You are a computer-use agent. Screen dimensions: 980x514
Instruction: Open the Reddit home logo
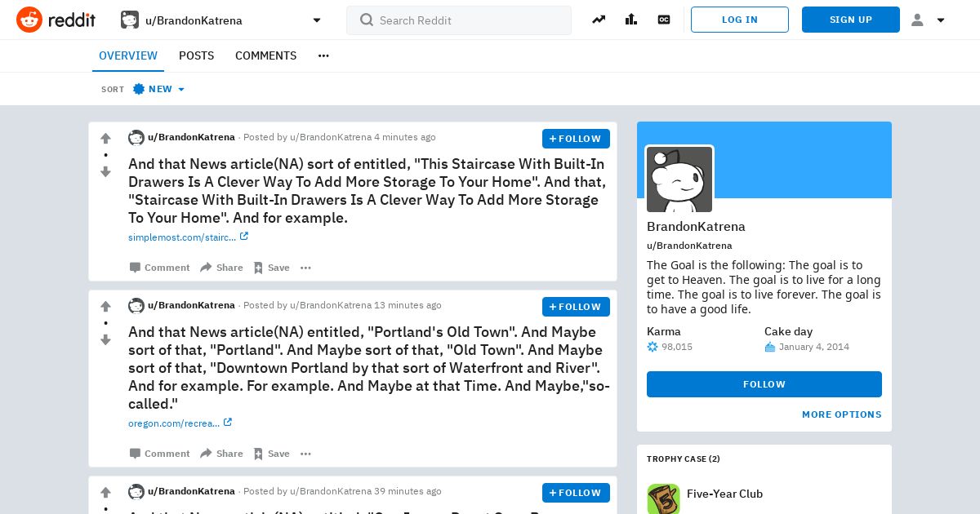click(x=56, y=20)
